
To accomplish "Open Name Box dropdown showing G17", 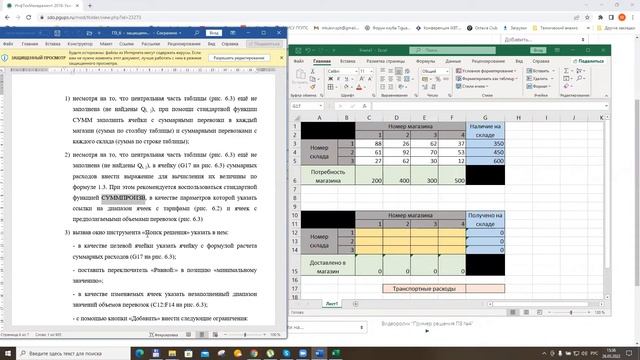I will (x=321, y=106).
